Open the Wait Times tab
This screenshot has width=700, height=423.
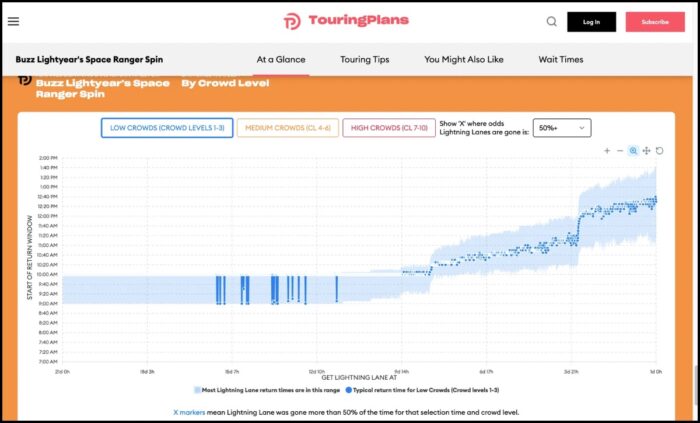coord(561,59)
